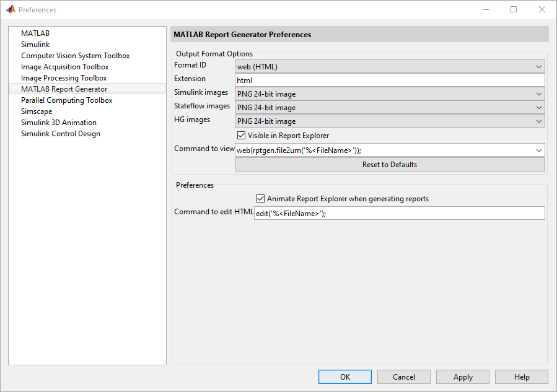Expand the HG images format dropdown
This screenshot has width=557, height=392.
tap(538, 121)
